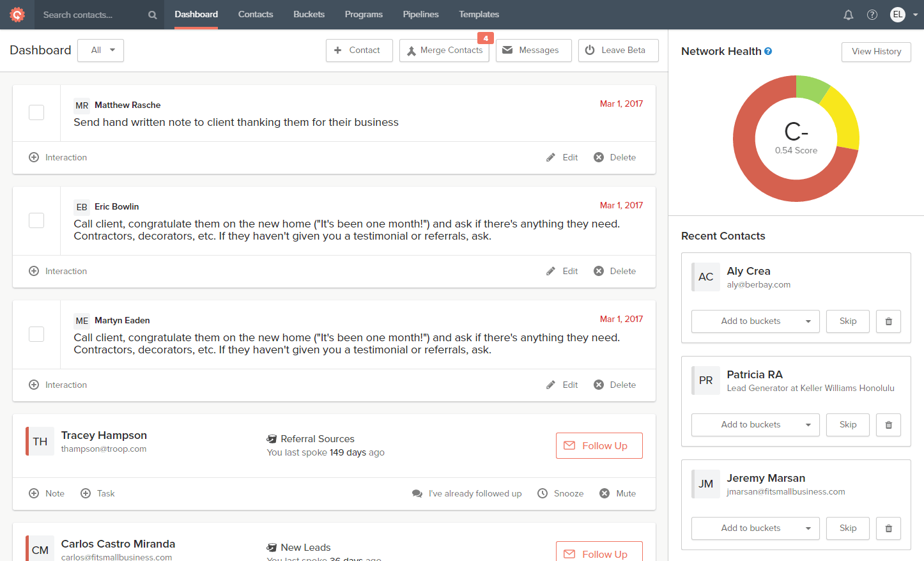
Task: Switch to the Dashboard tab
Action: click(196, 14)
